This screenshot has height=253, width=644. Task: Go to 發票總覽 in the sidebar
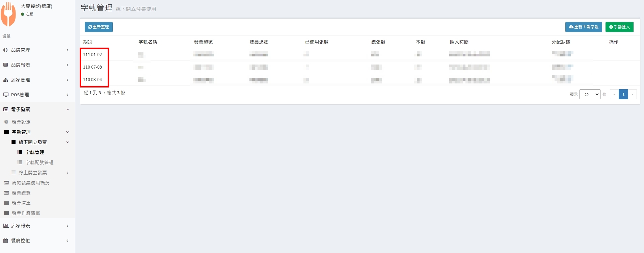(x=21, y=193)
